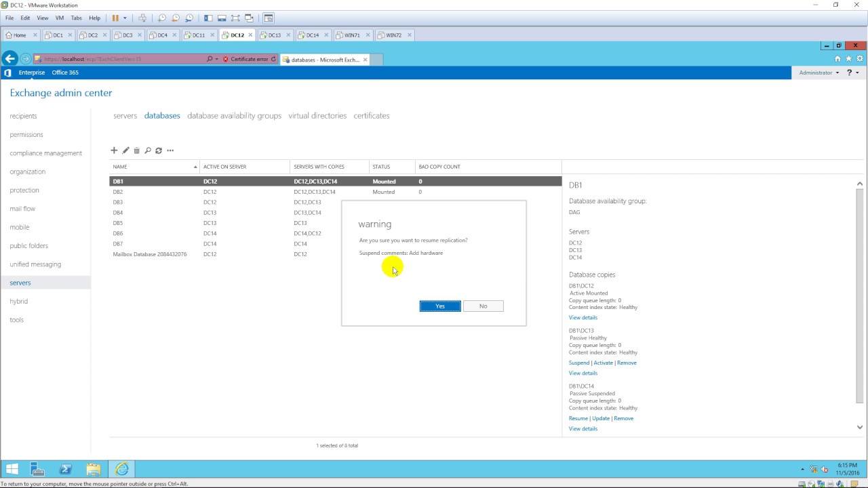868x488 pixels.
Task: Click VMware send Ctrl+Alt+Del icon
Action: click(x=142, y=18)
